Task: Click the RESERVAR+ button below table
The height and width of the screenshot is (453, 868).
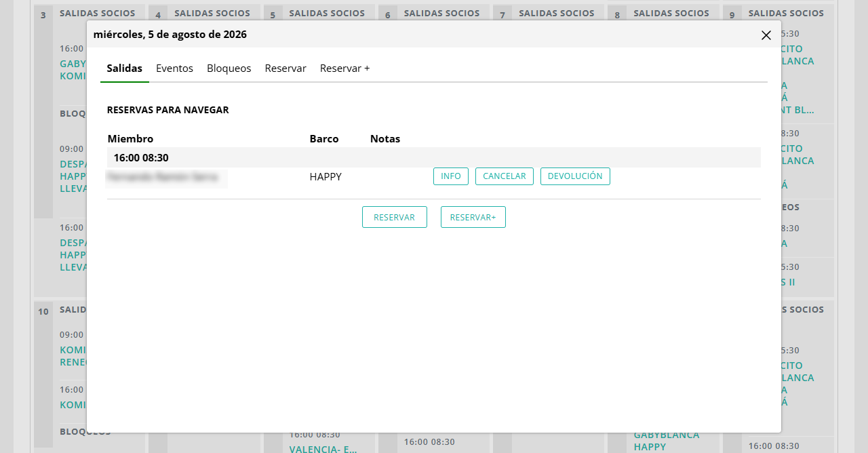Action: [473, 217]
